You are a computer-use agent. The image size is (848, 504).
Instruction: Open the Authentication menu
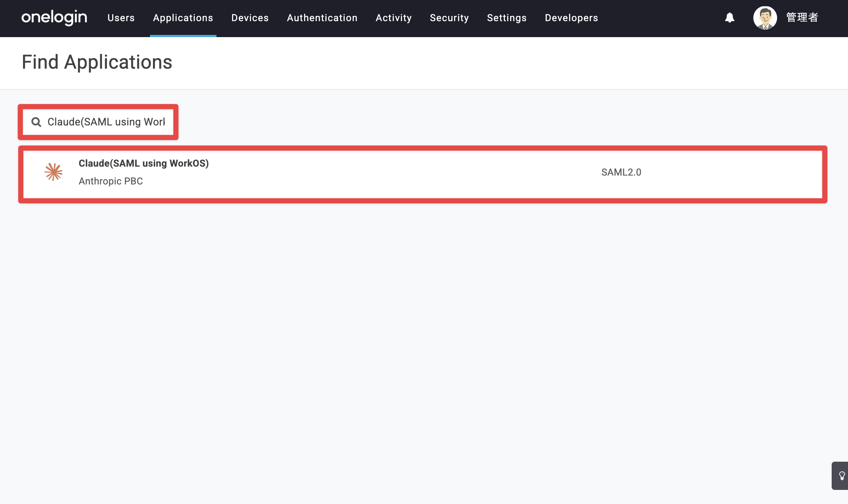[x=322, y=18]
